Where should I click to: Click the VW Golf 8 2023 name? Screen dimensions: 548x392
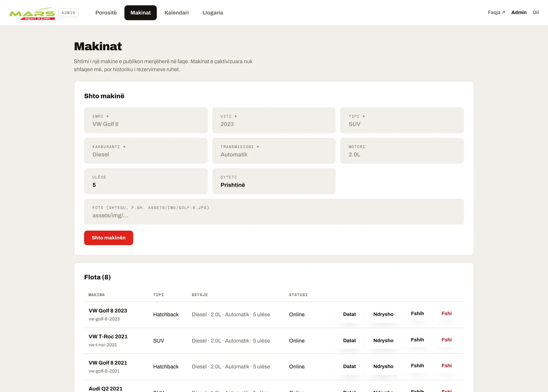click(108, 311)
